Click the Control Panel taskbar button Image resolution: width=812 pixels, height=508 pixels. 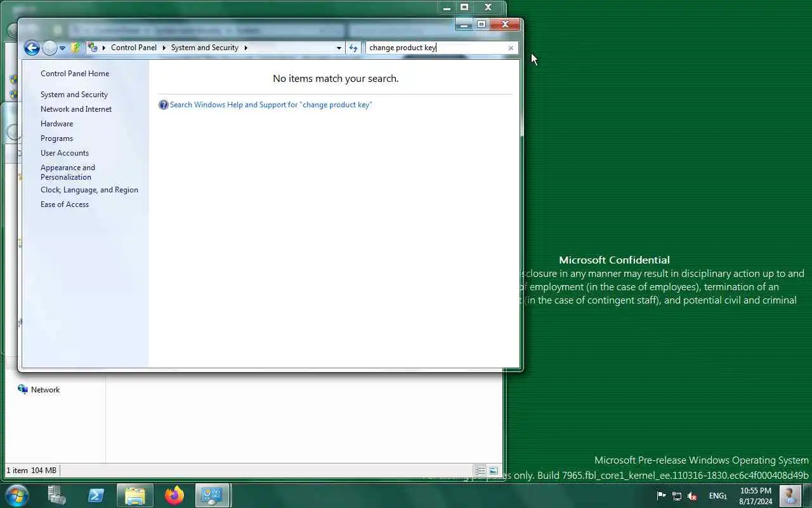pyautogui.click(x=213, y=495)
